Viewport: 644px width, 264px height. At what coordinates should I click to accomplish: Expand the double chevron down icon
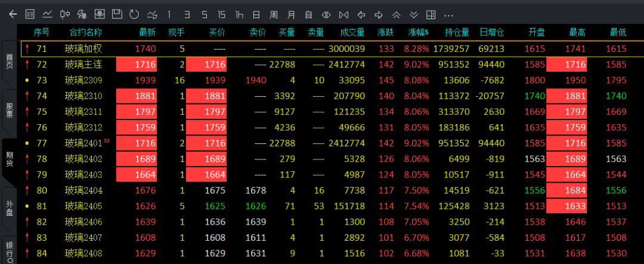click(x=413, y=14)
